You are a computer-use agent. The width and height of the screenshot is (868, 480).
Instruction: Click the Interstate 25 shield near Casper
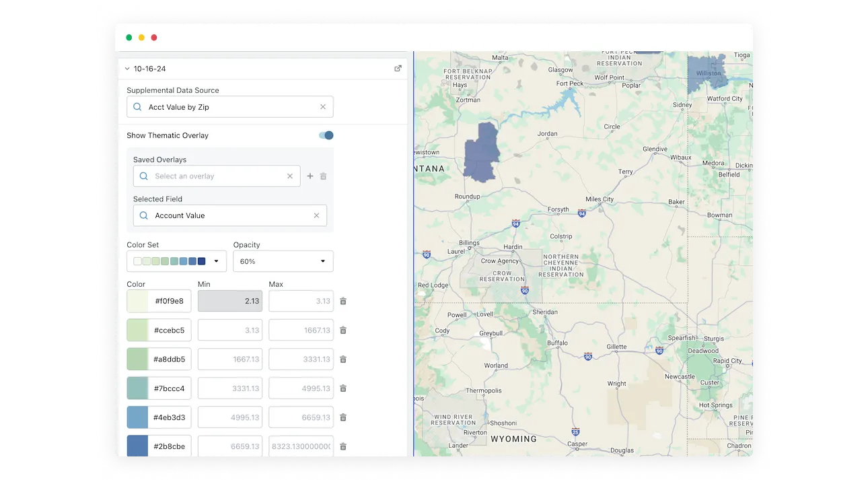[575, 432]
